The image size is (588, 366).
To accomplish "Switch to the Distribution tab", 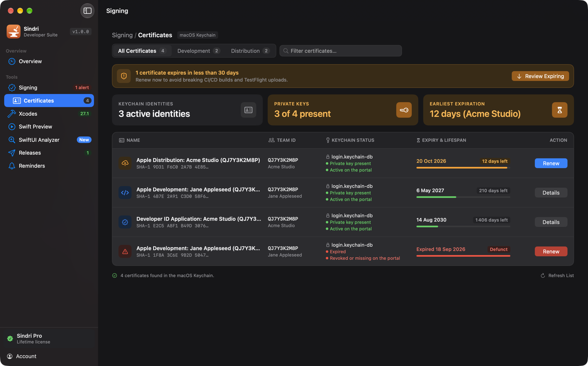I will tap(250, 51).
